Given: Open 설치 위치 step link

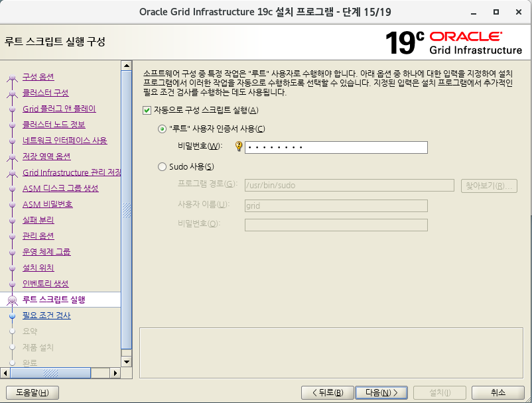Looking at the screenshot, I should (x=38, y=268).
